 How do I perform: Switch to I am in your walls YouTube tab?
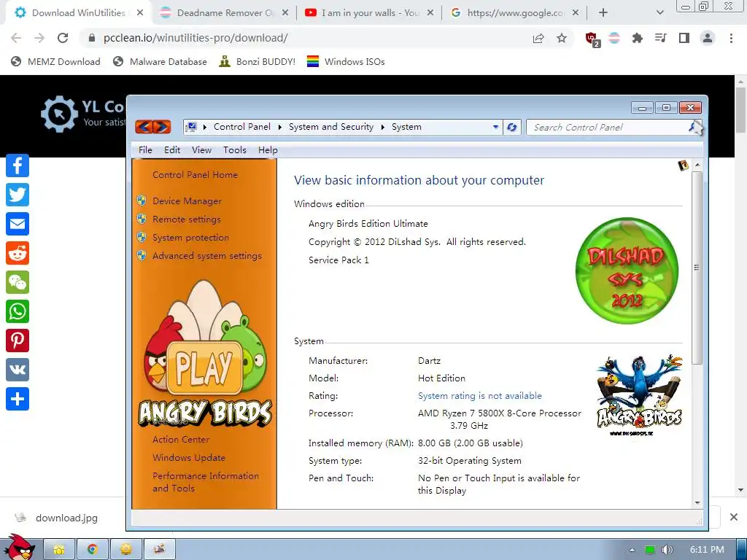pos(368,13)
